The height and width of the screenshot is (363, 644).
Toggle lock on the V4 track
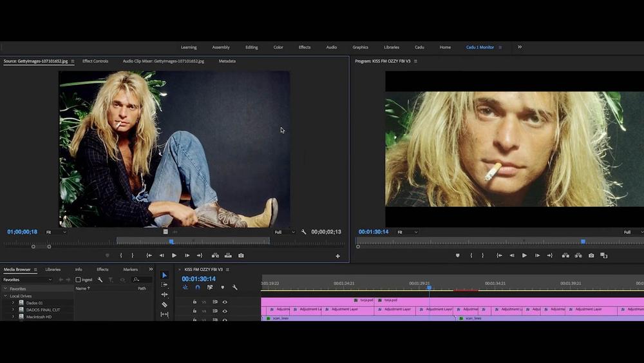point(194,311)
